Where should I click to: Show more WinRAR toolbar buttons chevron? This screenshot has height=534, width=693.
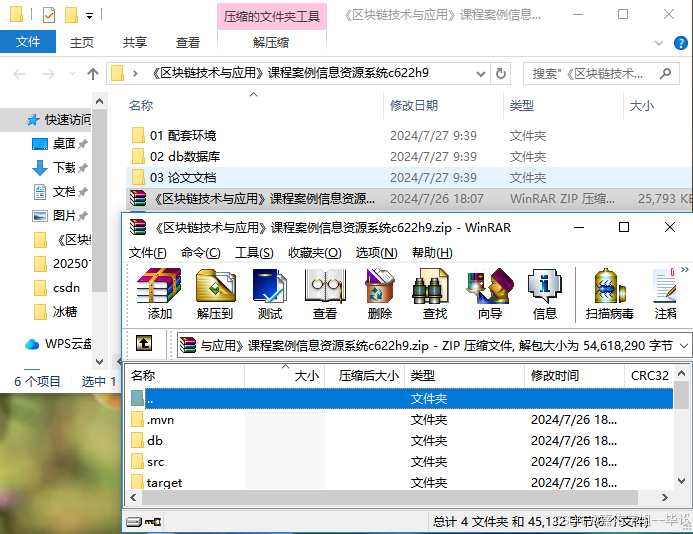[x=685, y=269]
